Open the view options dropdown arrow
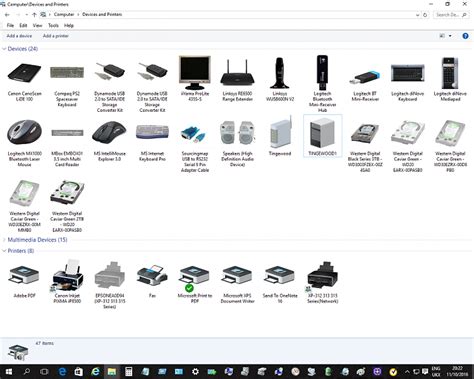Viewport: 474px width, 379px height. (450, 36)
